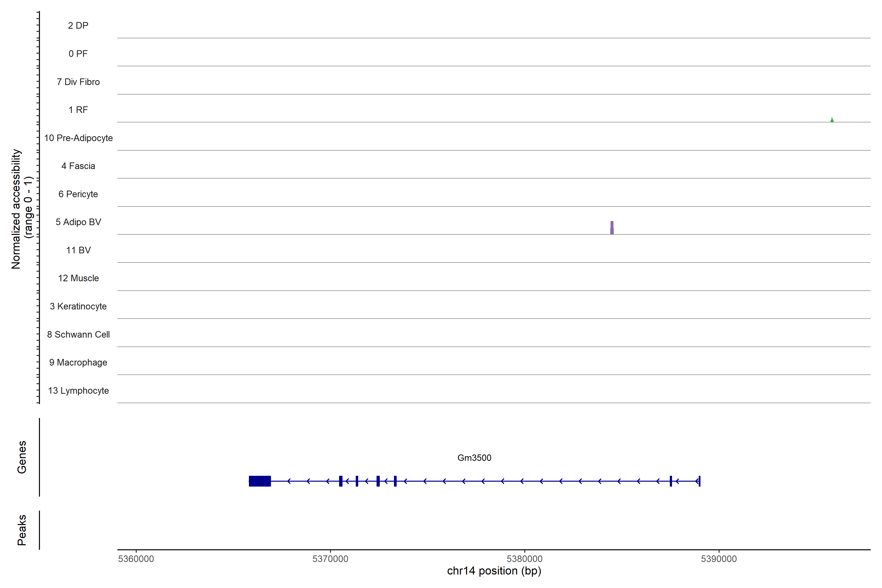Select the 9 Macrophage track label

tap(78, 363)
